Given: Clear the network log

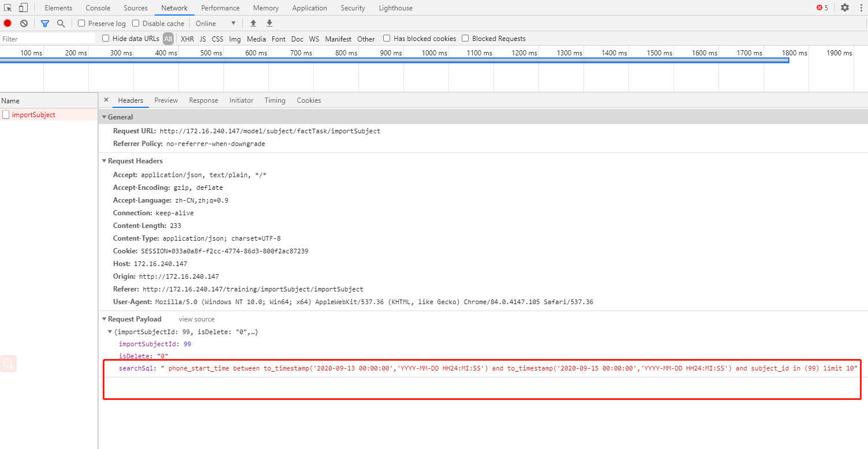Looking at the screenshot, I should click(24, 24).
